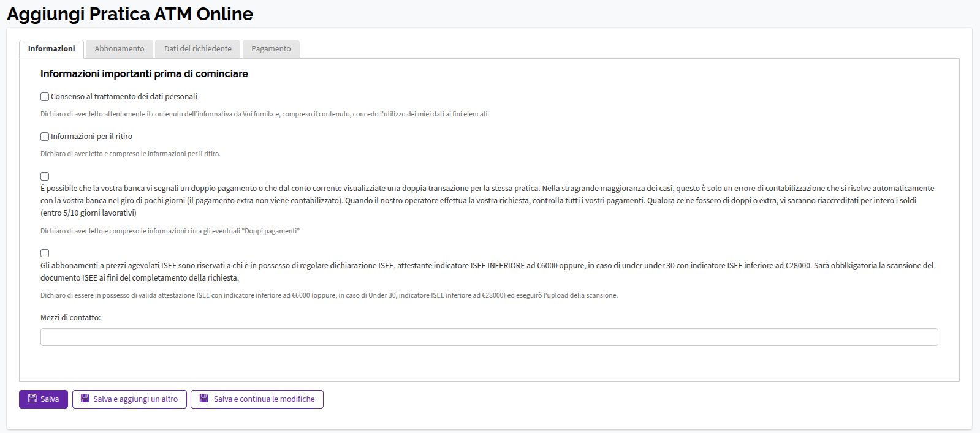This screenshot has height=433, width=980.
Task: Click the 'Mezzi di contatto:' field label
Action: [x=70, y=318]
